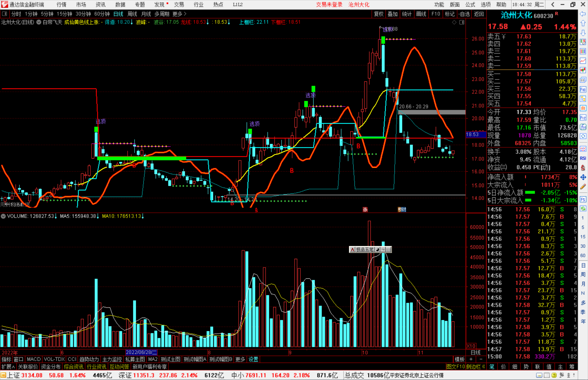Click the four-way move arrows icon
Image resolution: width=588 pixels, height=380 pixels.
click(583, 177)
